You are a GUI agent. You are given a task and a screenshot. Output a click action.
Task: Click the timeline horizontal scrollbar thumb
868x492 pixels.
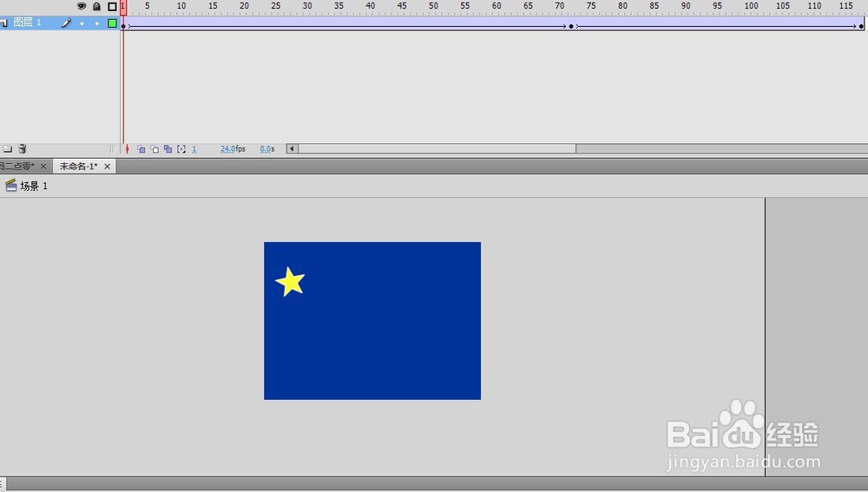437,148
